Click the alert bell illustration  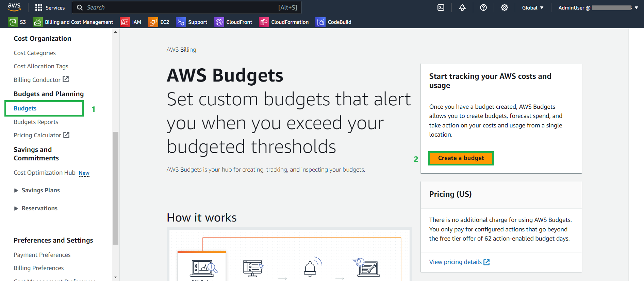pyautogui.click(x=312, y=267)
